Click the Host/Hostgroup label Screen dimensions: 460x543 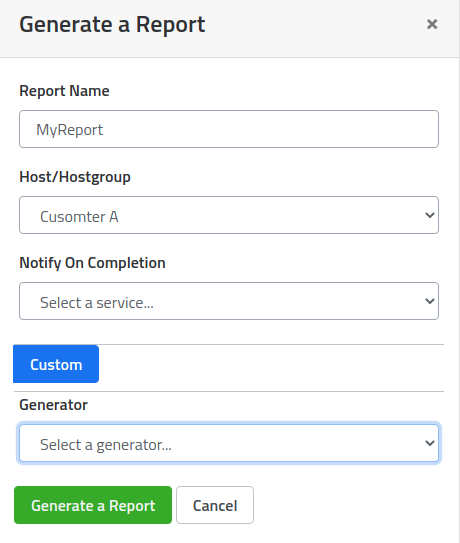pos(75,177)
